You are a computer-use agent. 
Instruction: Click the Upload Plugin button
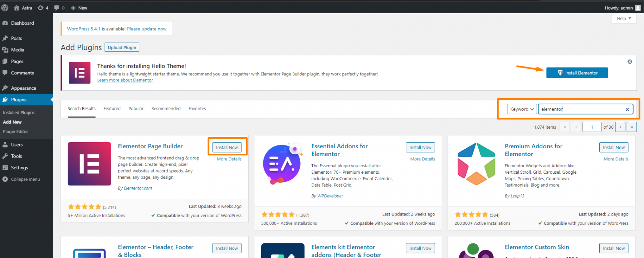122,48
